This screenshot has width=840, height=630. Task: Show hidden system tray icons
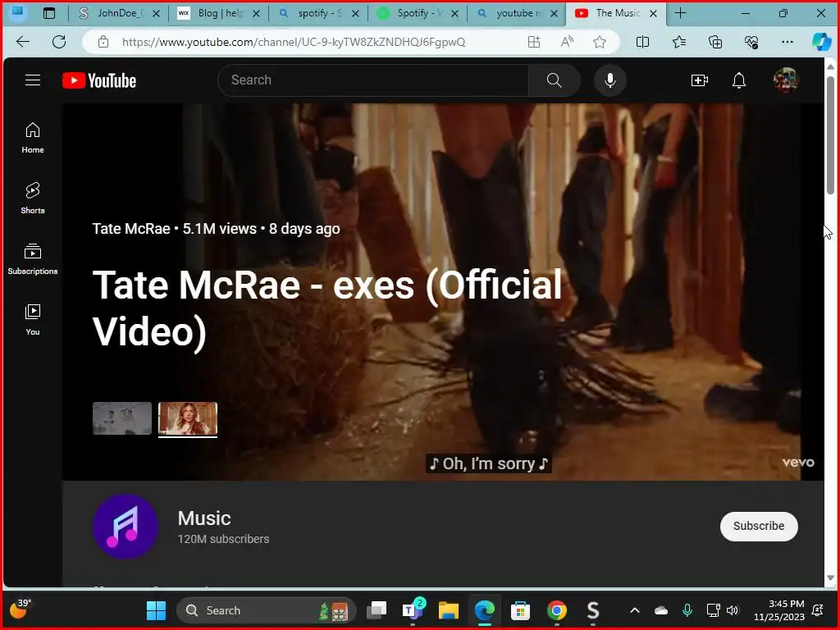click(635, 610)
